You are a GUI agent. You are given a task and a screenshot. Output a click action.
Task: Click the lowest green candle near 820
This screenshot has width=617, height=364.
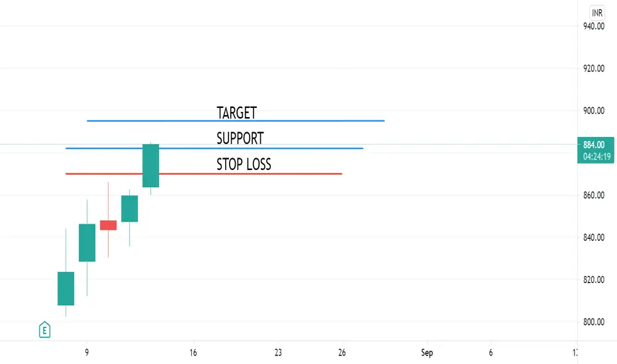tap(66, 289)
